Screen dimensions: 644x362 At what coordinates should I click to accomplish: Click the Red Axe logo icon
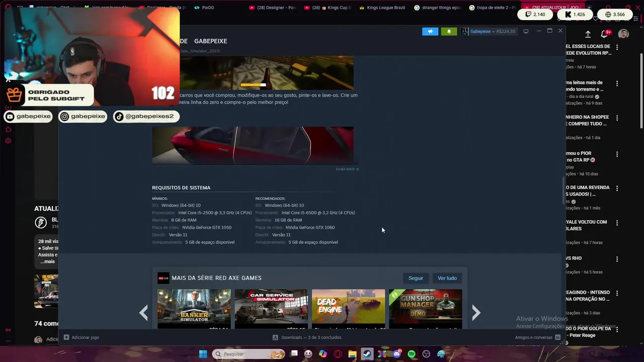(x=163, y=278)
